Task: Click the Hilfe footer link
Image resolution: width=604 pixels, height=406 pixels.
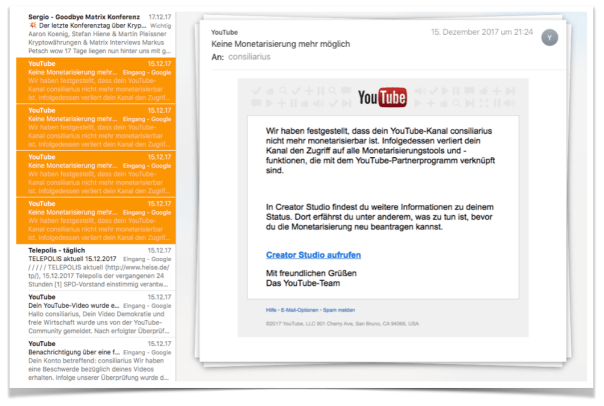Action: click(271, 310)
